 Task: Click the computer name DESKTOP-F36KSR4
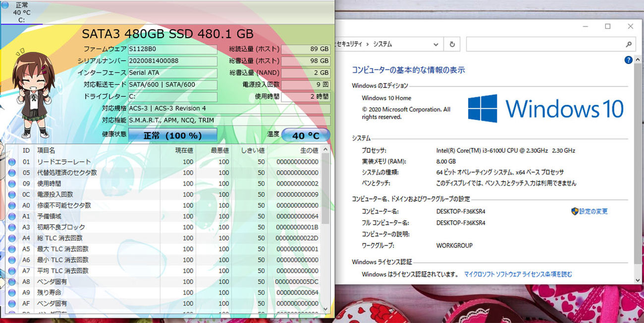click(x=461, y=211)
